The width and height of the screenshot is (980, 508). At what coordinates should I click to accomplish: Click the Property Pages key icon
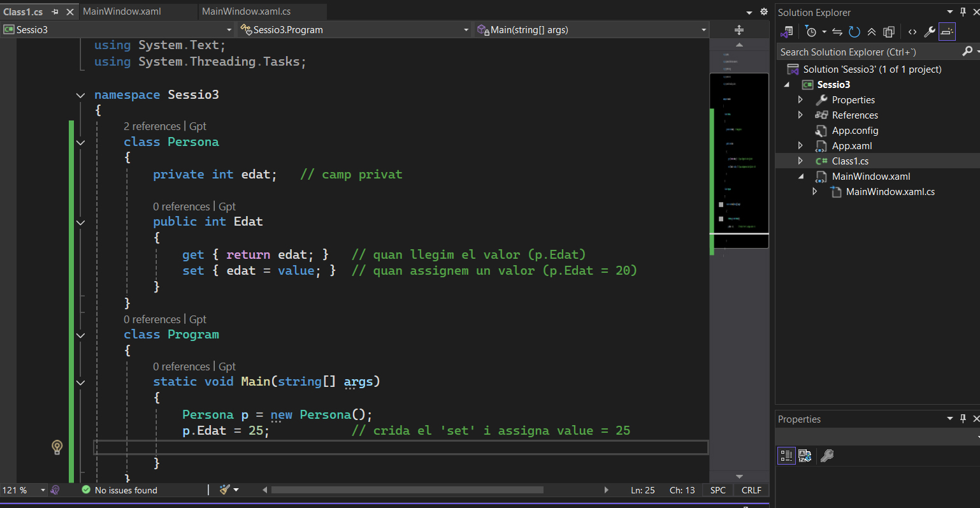point(827,456)
